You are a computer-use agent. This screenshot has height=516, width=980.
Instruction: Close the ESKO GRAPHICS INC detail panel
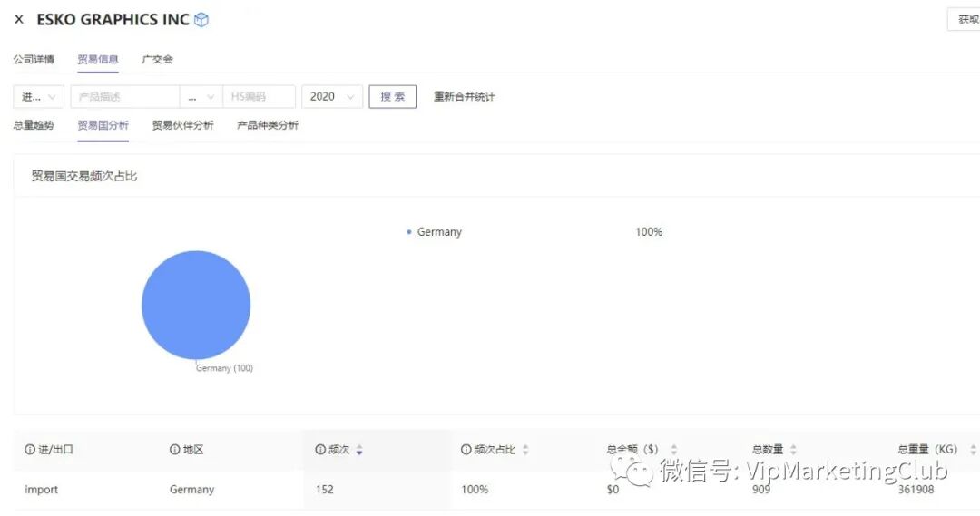(x=19, y=19)
